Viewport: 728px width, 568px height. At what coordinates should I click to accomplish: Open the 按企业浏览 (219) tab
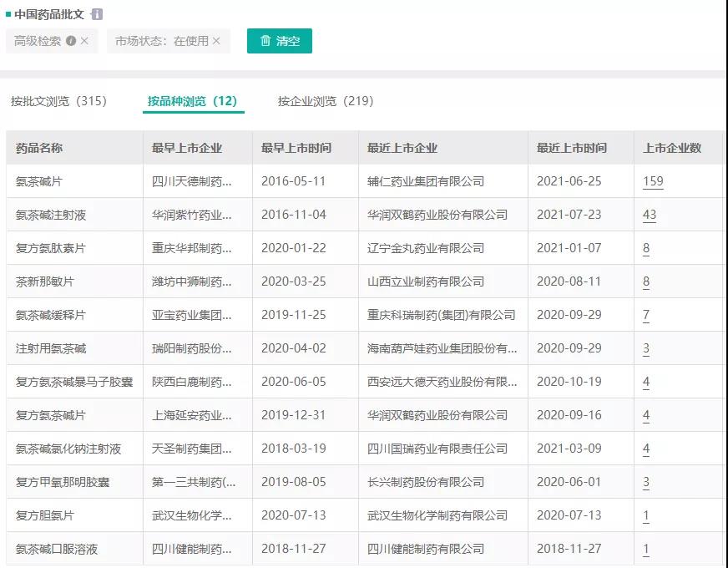326,101
